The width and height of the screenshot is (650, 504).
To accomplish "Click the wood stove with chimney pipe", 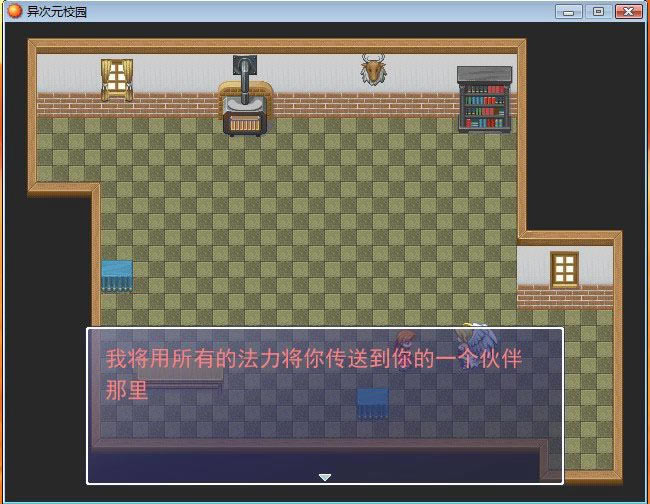I will pos(244,100).
